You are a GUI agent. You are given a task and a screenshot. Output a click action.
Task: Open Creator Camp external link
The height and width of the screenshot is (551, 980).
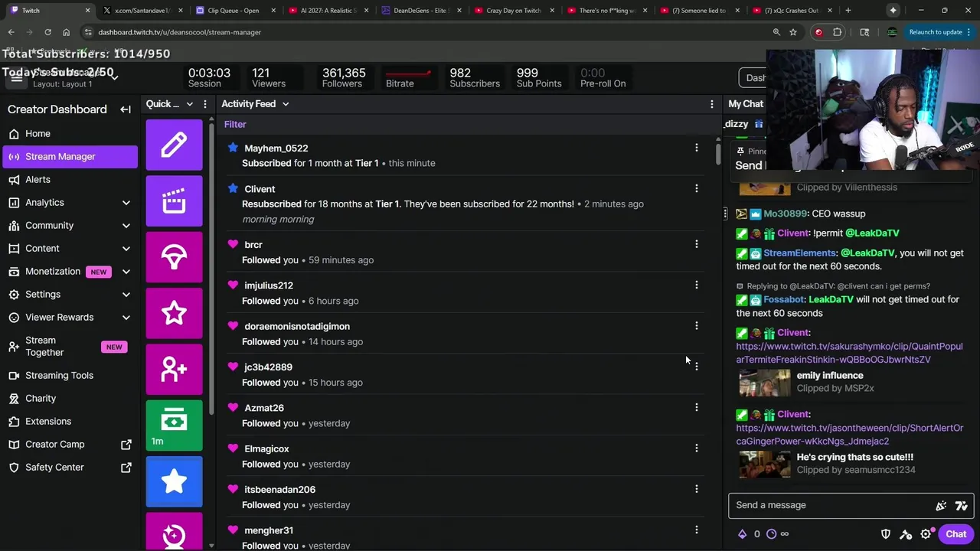click(x=70, y=444)
